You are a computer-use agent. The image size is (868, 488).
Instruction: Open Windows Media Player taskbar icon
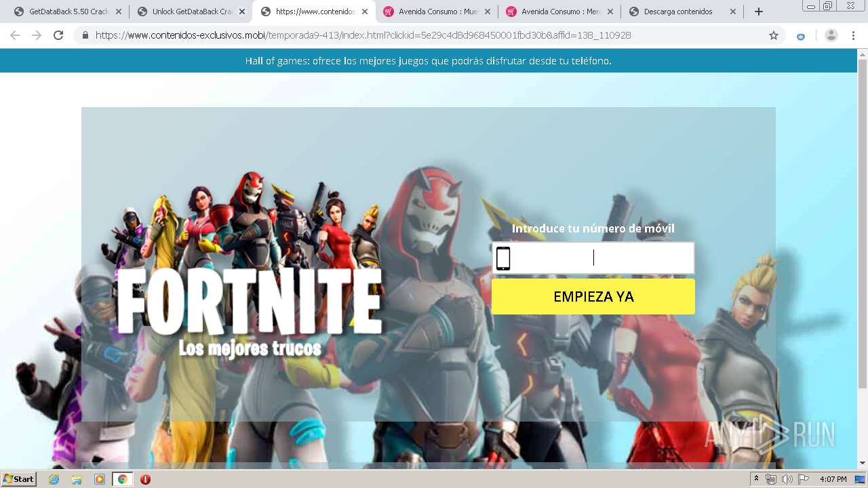point(100,479)
